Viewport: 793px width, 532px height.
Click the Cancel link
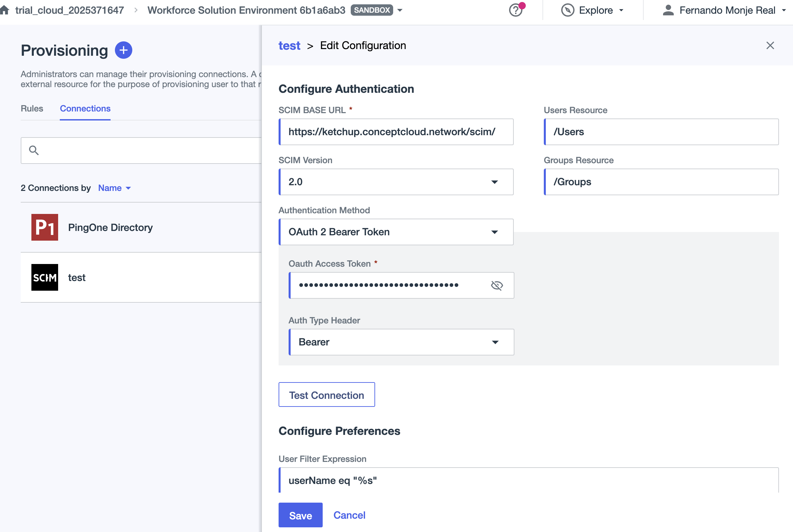click(349, 515)
